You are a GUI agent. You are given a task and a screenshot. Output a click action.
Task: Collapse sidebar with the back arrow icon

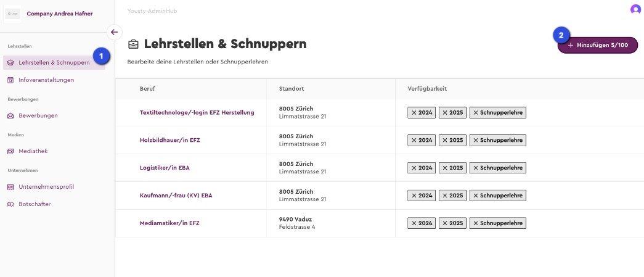pyautogui.click(x=114, y=32)
